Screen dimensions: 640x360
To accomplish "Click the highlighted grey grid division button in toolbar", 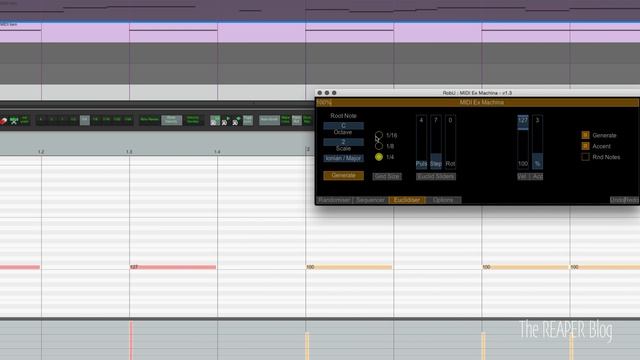I will pyautogui.click(x=84, y=120).
